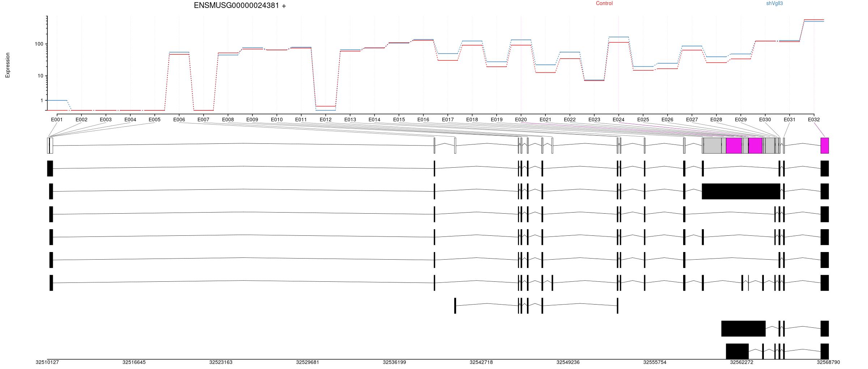Click the E016 exon label
The image size is (868, 369).
pyautogui.click(x=423, y=119)
